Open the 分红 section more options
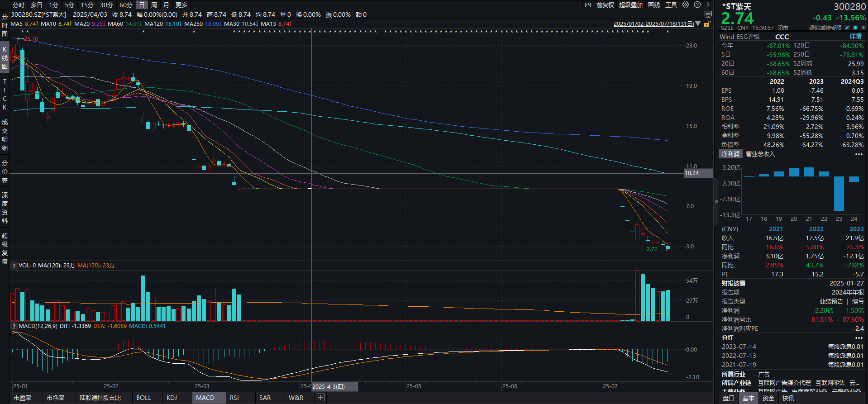The height and width of the screenshot is (404, 868). 858,338
